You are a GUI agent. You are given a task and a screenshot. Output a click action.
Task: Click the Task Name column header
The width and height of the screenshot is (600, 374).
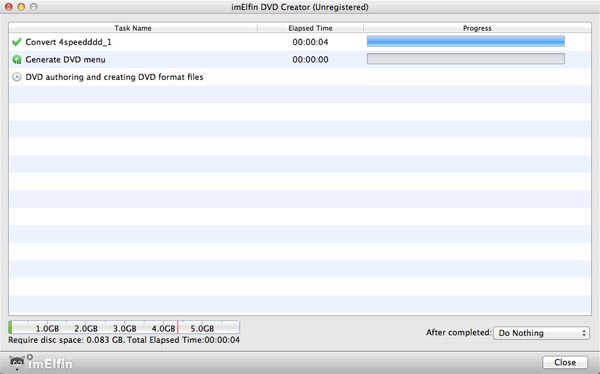pos(133,28)
